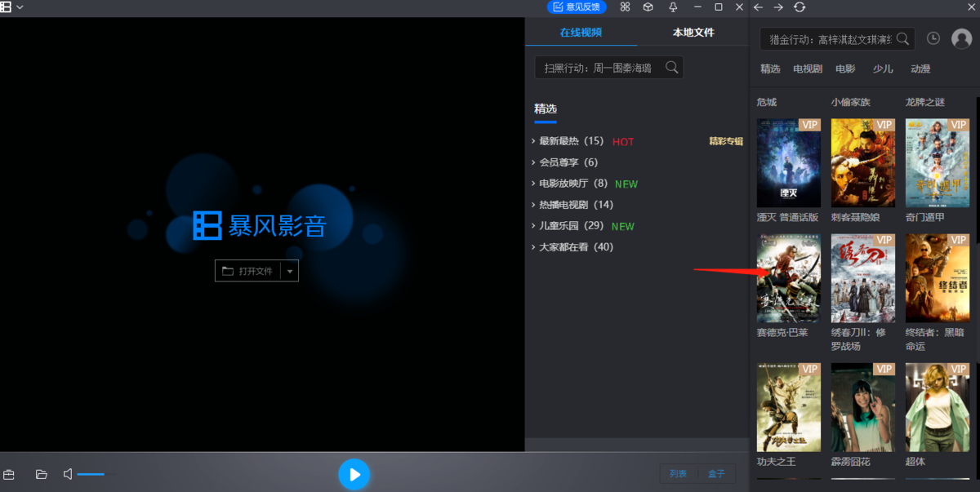This screenshot has width=980, height=492.
Task: Switch to the 本地文件 tab
Action: pyautogui.click(x=693, y=32)
